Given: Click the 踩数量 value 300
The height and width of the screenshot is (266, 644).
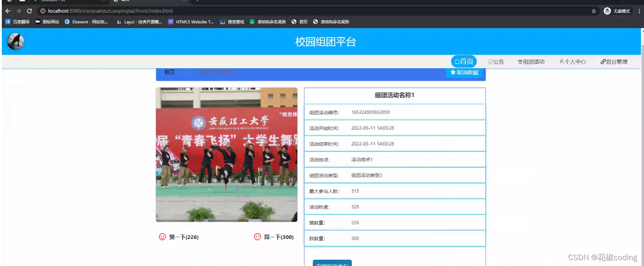Looking at the screenshot, I should (355, 238).
